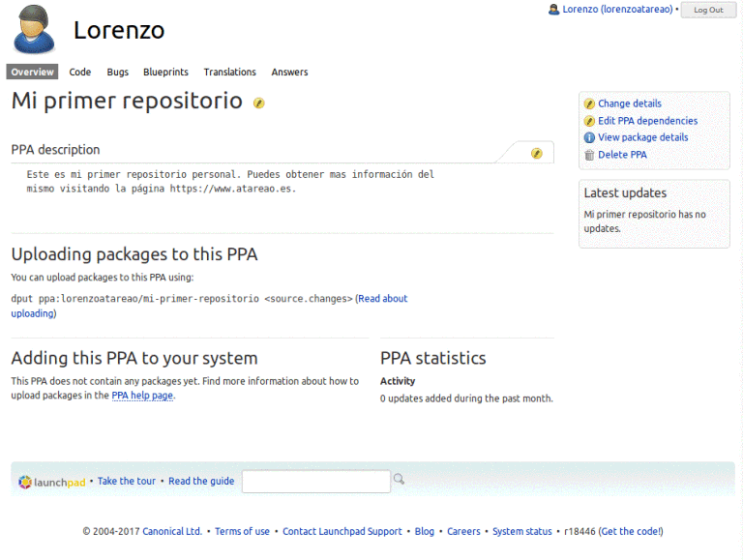This screenshot has height=560, width=743.
Task: Click the Delete PPA trash icon
Action: 589,155
